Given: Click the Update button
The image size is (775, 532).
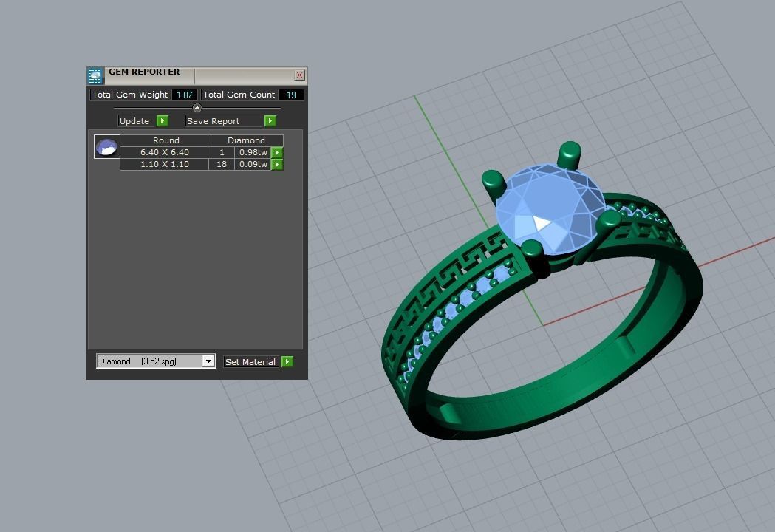Looking at the screenshot, I should (137, 121).
